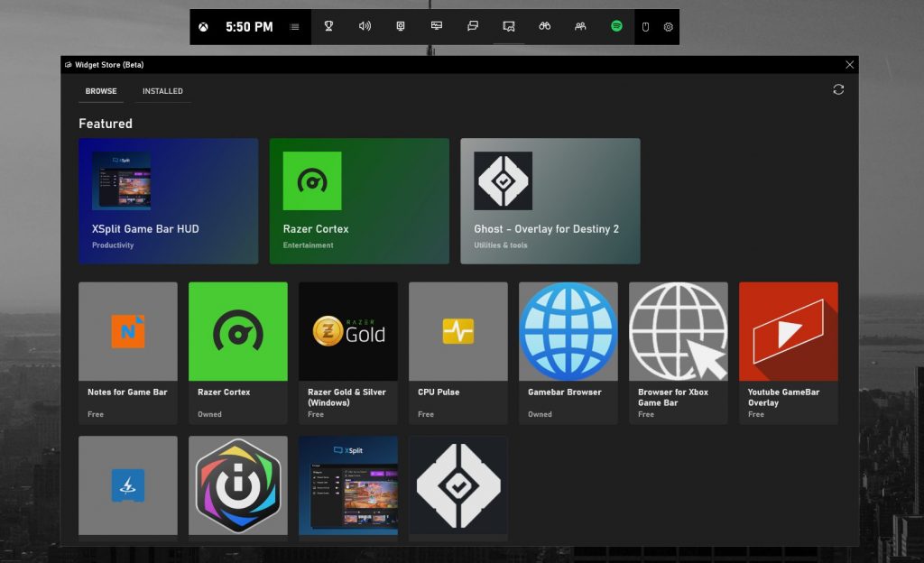Click the Ghost diamond icon tile in bottom row
The width and height of the screenshot is (924, 563).
tap(458, 485)
